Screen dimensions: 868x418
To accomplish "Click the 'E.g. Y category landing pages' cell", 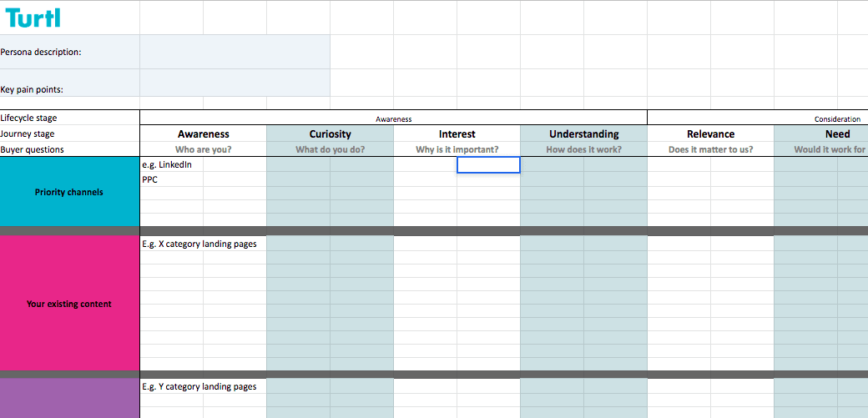I will (x=200, y=386).
